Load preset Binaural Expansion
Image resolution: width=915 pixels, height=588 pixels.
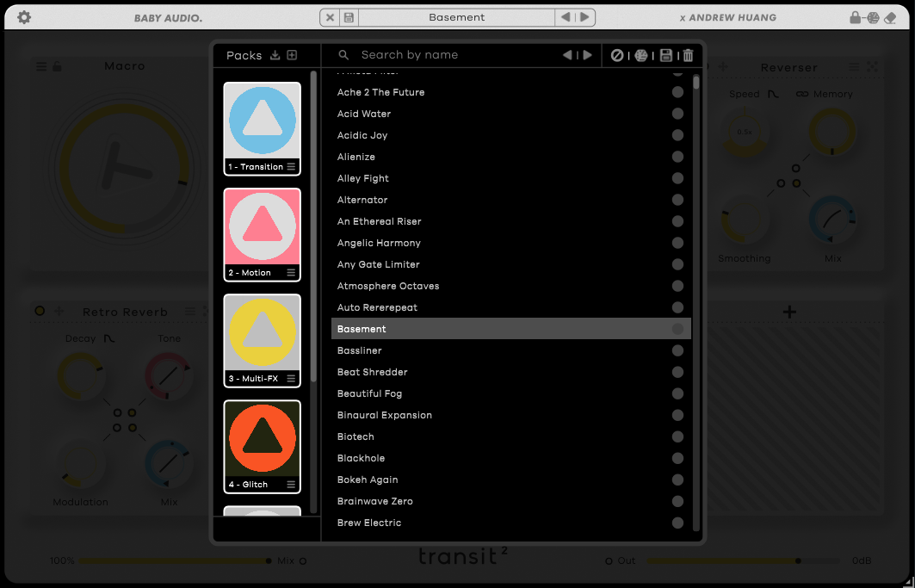click(x=510, y=415)
